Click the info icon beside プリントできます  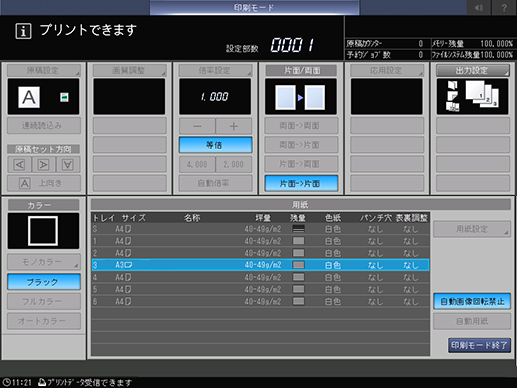pyautogui.click(x=23, y=31)
